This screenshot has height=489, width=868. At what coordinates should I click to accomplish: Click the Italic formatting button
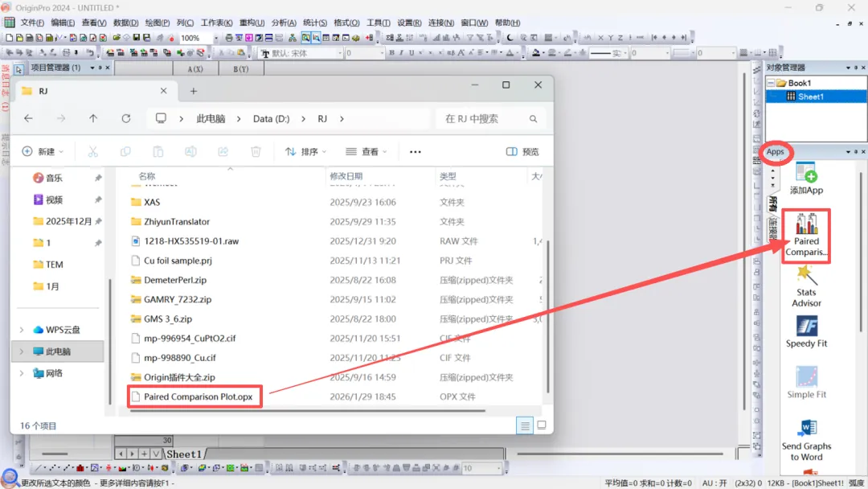[401, 53]
